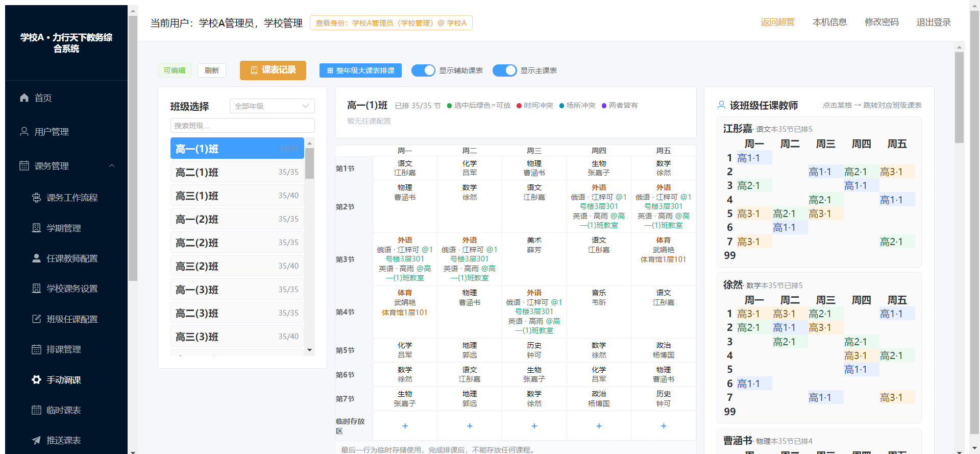This screenshot has width=980, height=454.
Task: Select 高三(3)班 in class list
Action: pos(237,337)
